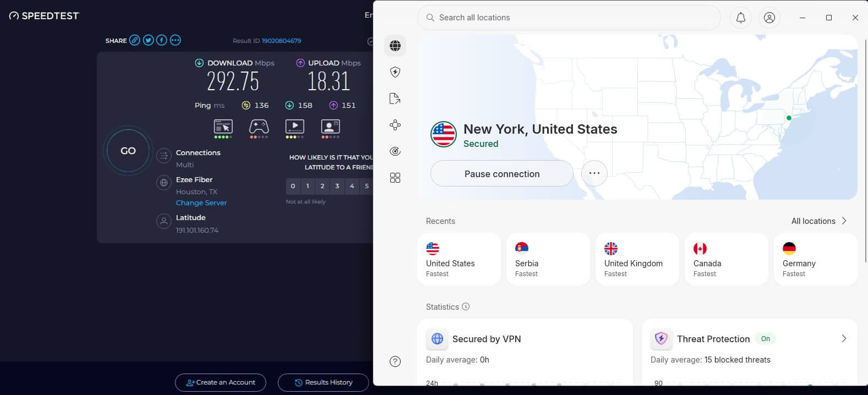Open the file share sidebar icon
The height and width of the screenshot is (395, 868).
click(395, 98)
